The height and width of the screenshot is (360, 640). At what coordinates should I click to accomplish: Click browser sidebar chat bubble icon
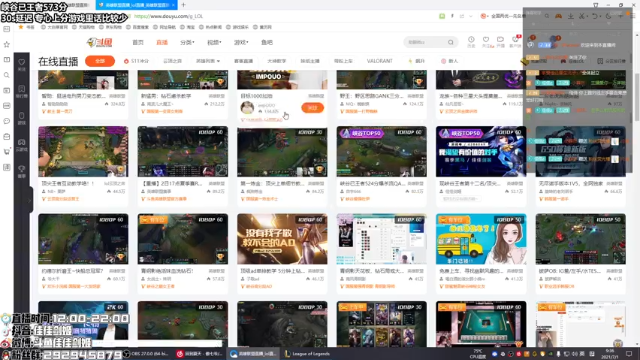[7, 121]
